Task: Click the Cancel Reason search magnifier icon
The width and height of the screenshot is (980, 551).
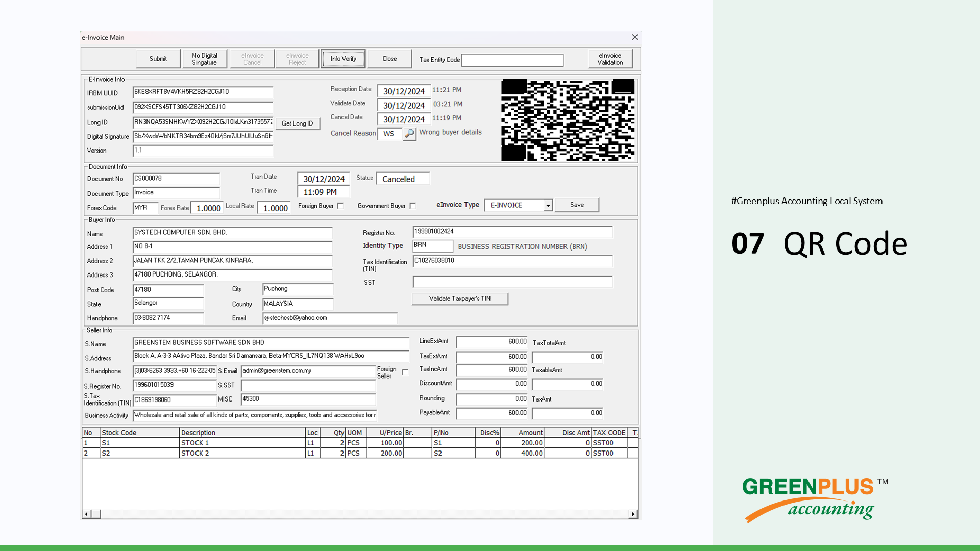Action: 409,134
